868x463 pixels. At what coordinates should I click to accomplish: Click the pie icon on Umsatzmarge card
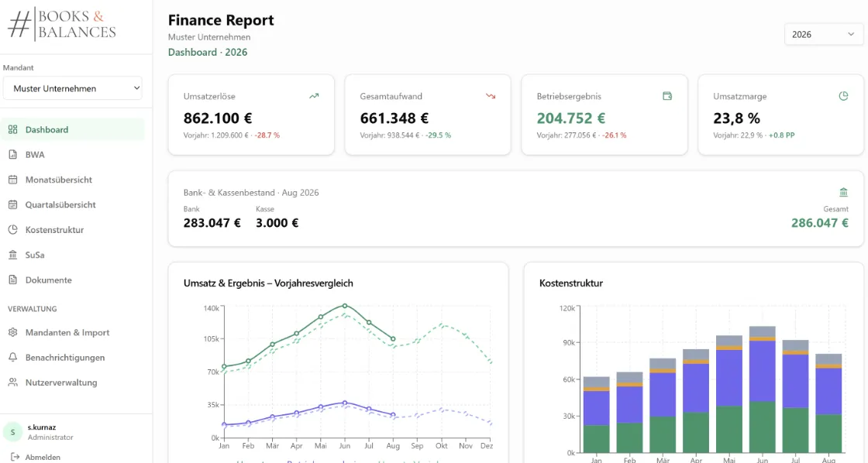[843, 96]
